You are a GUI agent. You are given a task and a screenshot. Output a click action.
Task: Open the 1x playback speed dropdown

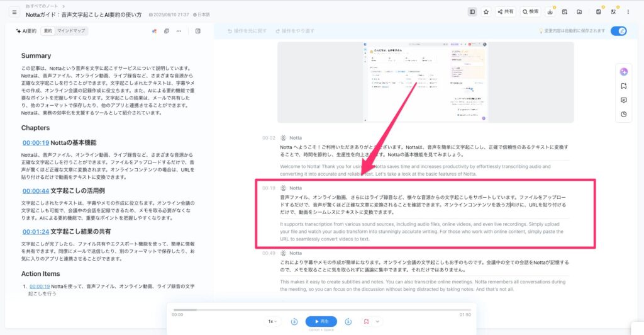pos(272,321)
